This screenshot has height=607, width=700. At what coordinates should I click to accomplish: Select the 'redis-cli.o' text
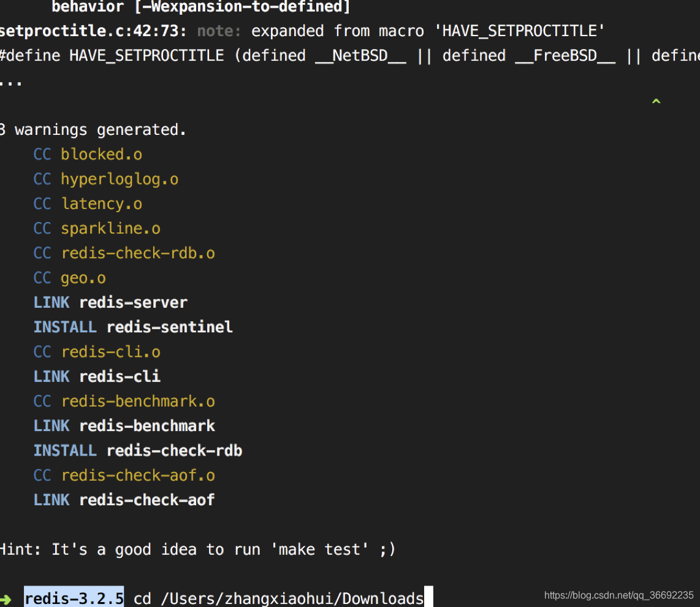point(110,352)
